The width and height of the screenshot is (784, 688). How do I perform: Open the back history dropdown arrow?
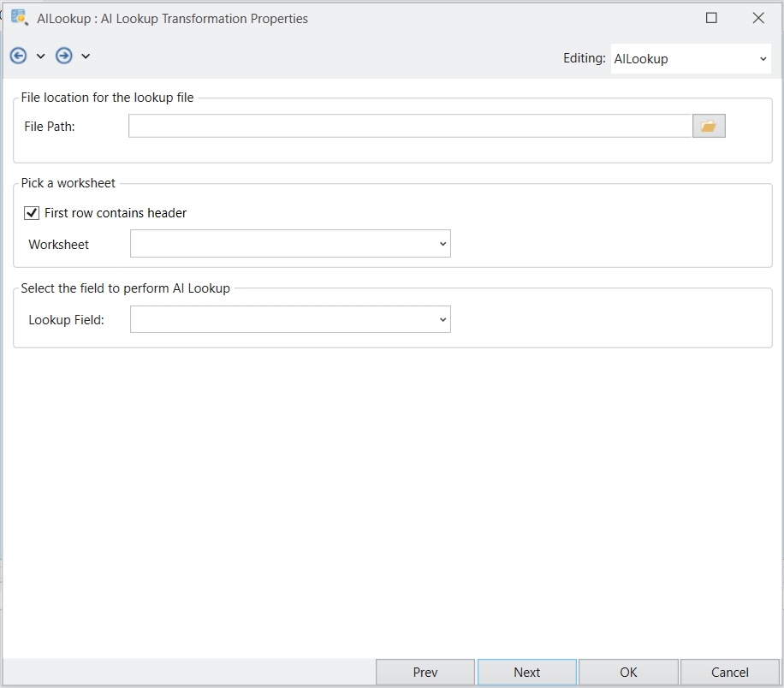tap(40, 56)
